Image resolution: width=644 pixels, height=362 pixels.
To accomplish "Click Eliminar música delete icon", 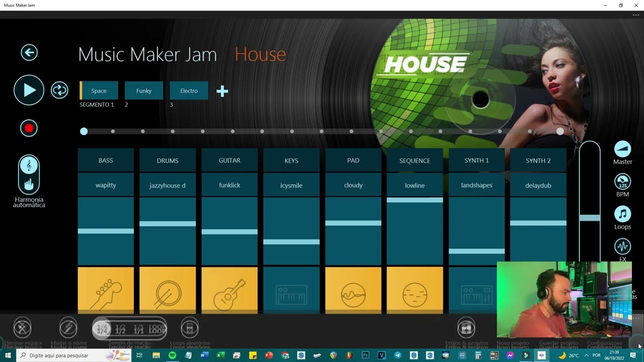I will 22,328.
